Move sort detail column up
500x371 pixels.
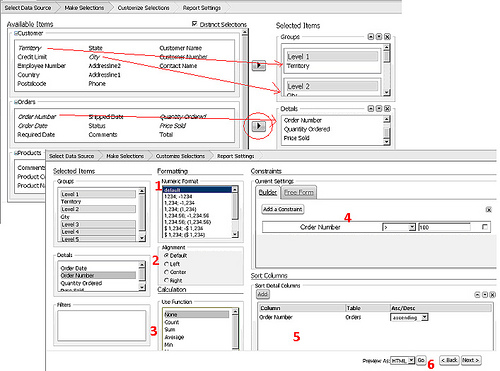click(477, 295)
